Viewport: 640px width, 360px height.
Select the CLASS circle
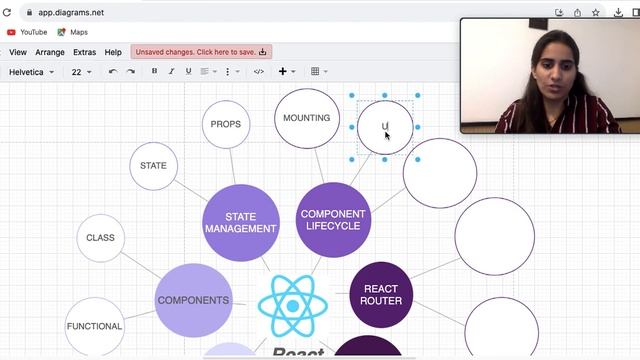pyautogui.click(x=100, y=238)
